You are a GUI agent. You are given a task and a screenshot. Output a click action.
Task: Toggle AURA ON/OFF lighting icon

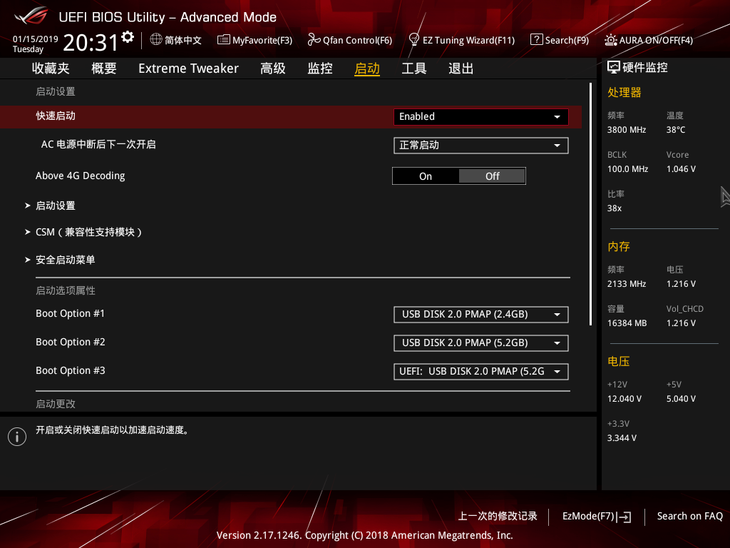(x=610, y=40)
